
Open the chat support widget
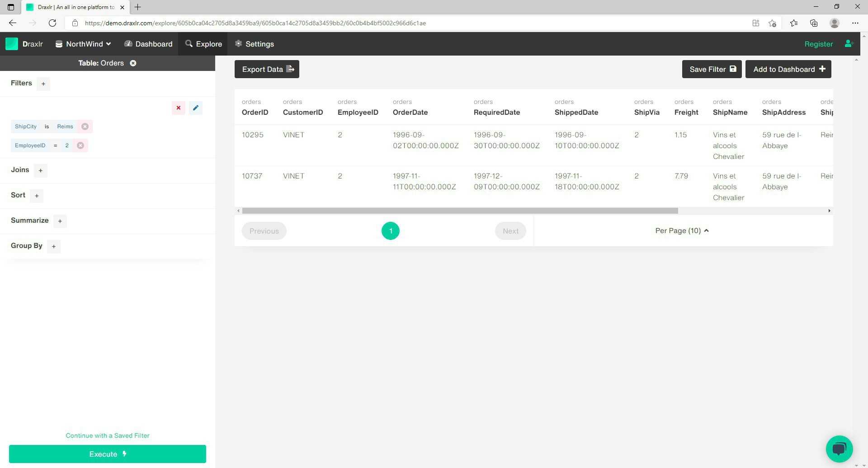tap(839, 449)
